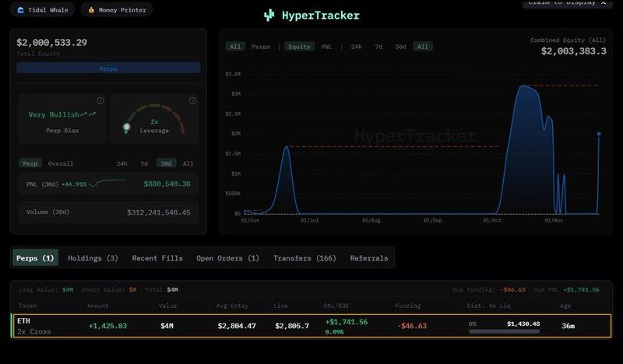Switch chart to PNL mode
623x364 pixels.
327,47
